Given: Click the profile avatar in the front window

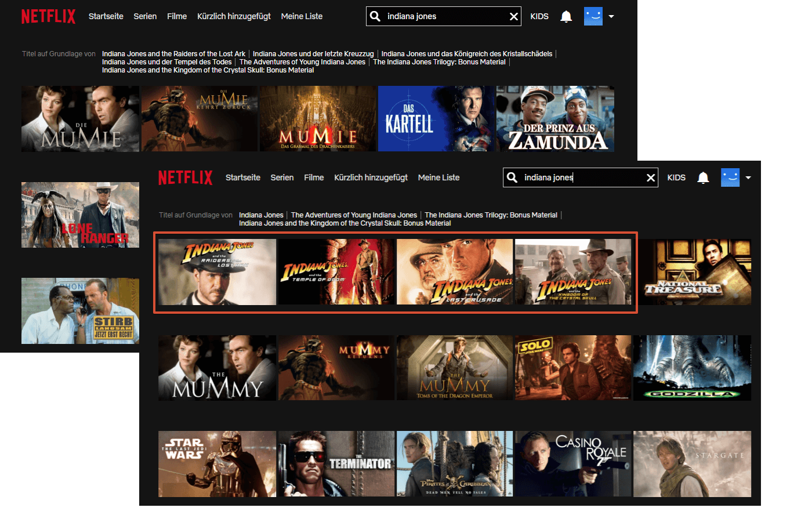Looking at the screenshot, I should point(730,177).
